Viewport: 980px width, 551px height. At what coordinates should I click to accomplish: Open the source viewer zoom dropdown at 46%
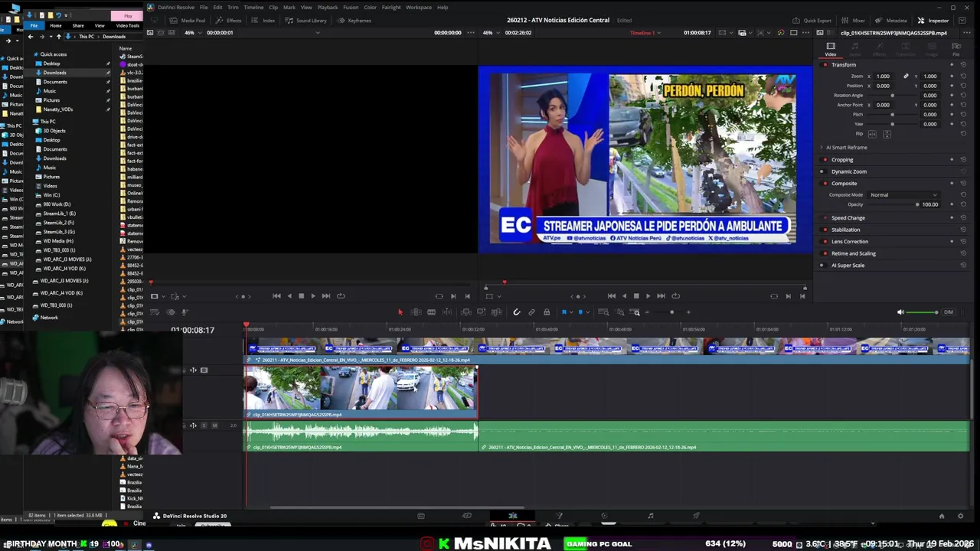[192, 33]
